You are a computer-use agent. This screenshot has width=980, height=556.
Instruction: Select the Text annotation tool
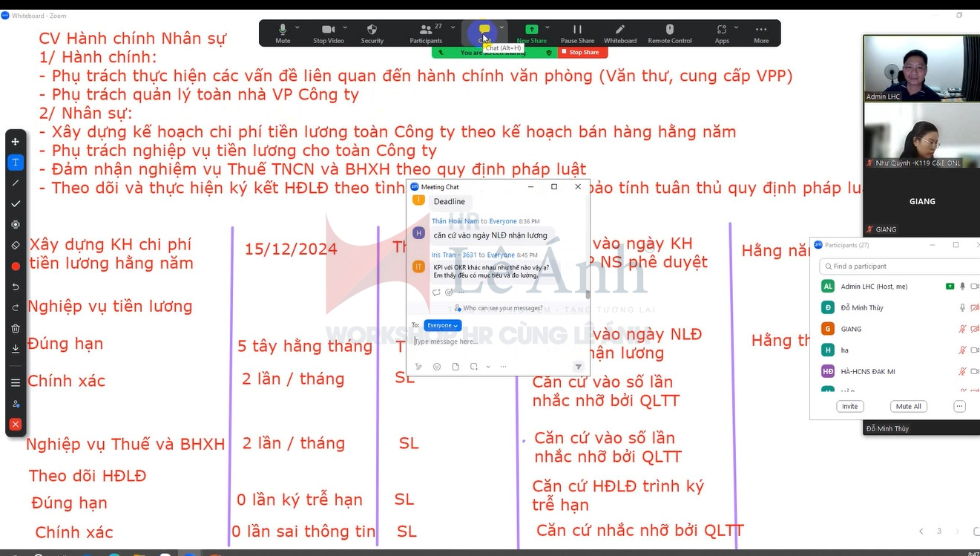(16, 162)
